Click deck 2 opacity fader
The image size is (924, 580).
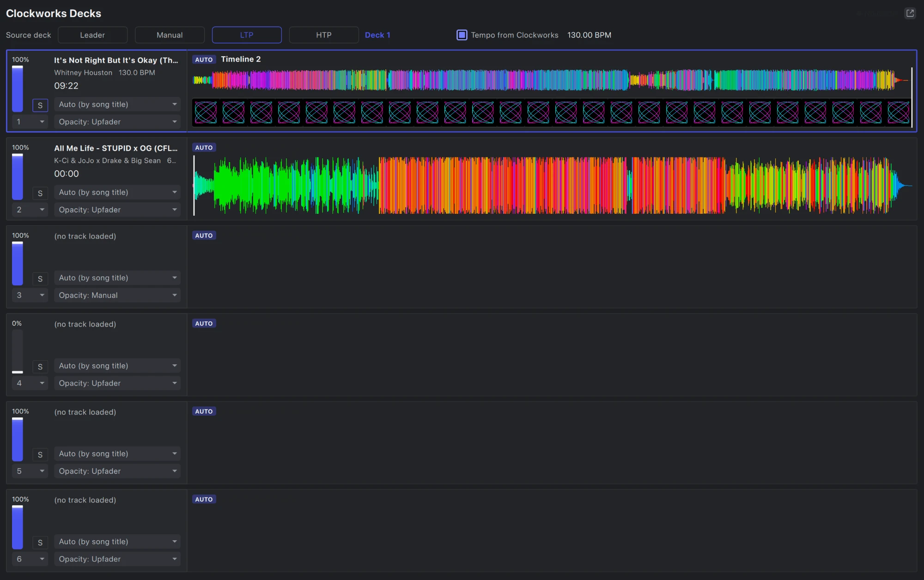18,177
